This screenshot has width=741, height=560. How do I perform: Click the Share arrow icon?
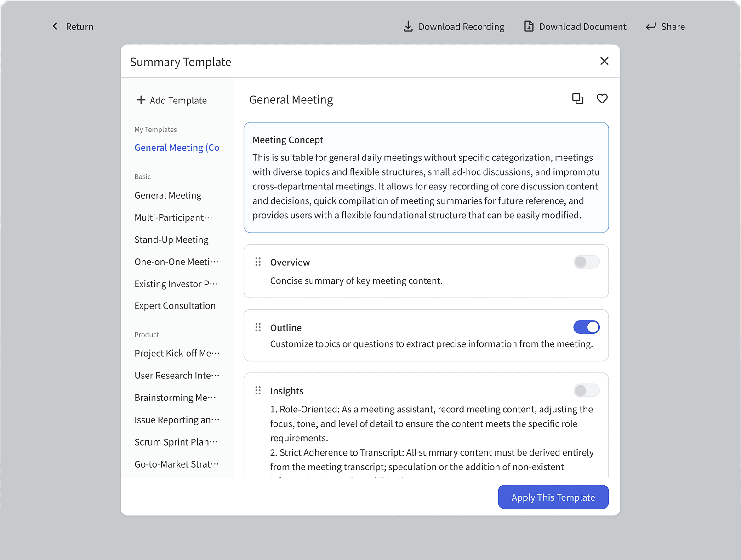(x=650, y=27)
